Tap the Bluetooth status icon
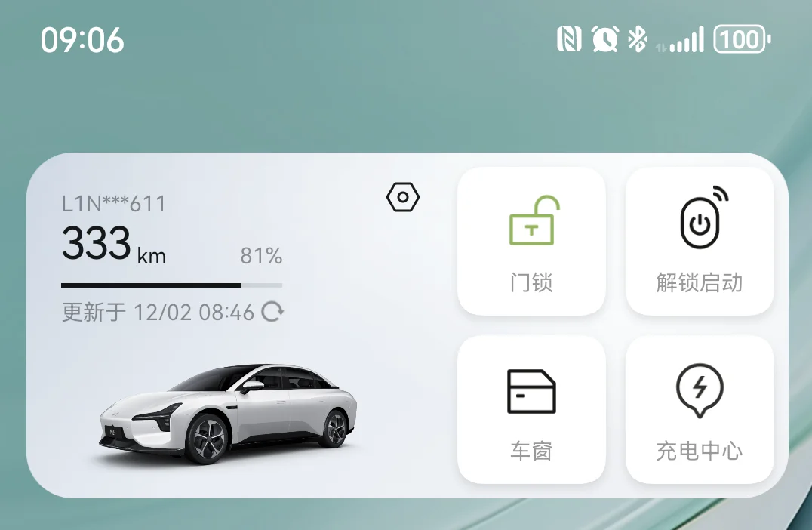 [638, 39]
